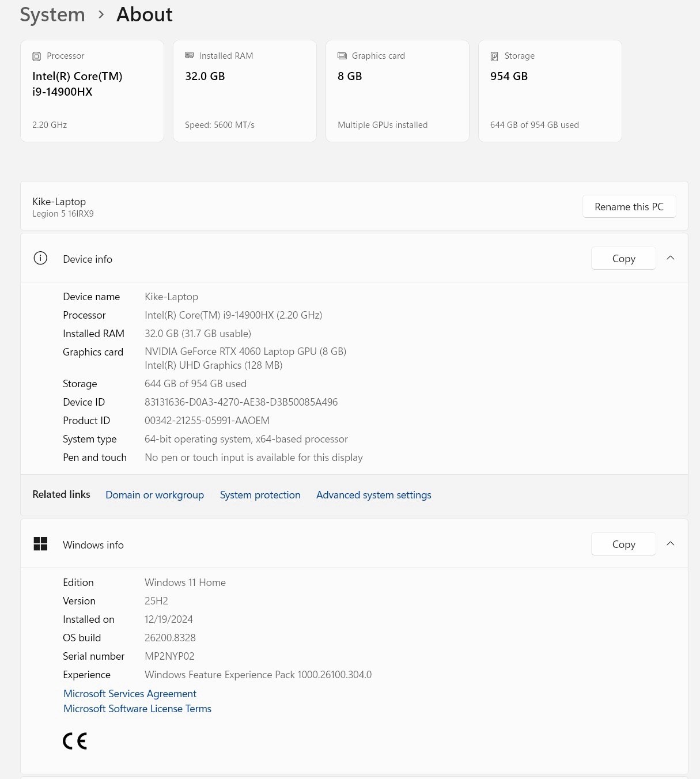Screen dimensions: 700x779
Task: Select the Kike-Laptop PC name heading
Action: pos(59,201)
